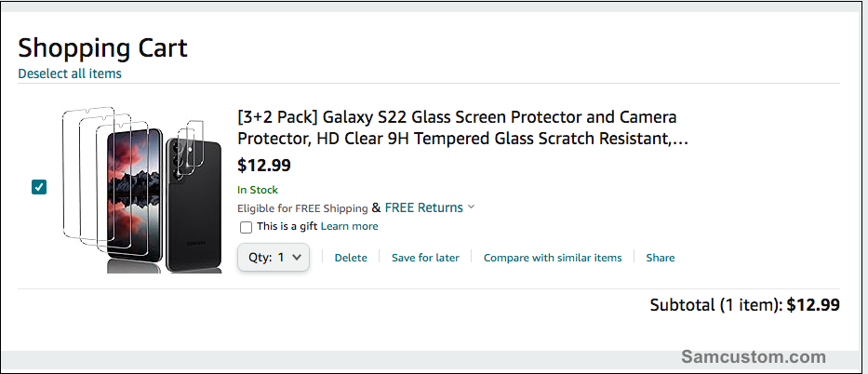The image size is (868, 374).
Task: Open the Galaxy S22 protector product image
Action: pos(142,191)
